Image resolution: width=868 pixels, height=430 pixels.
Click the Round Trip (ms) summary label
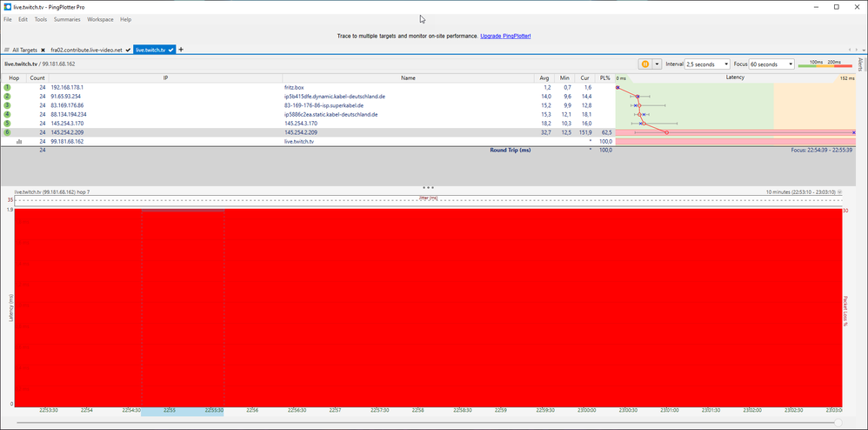click(510, 151)
